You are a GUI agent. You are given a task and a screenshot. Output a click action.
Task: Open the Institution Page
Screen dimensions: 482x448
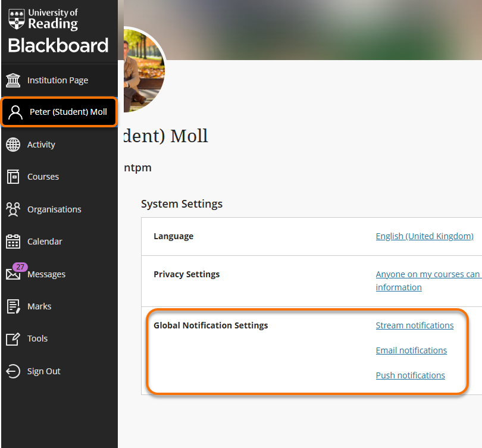(57, 80)
